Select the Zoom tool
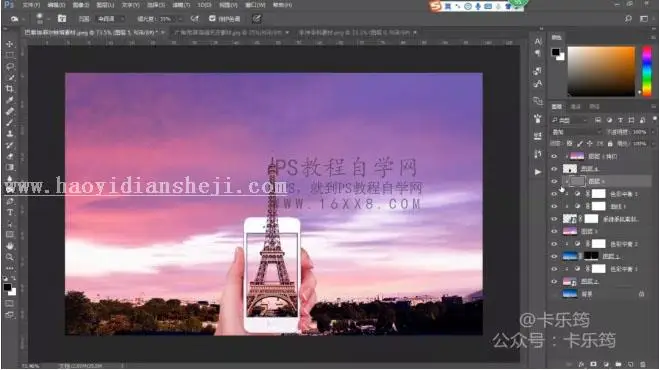 (9, 257)
